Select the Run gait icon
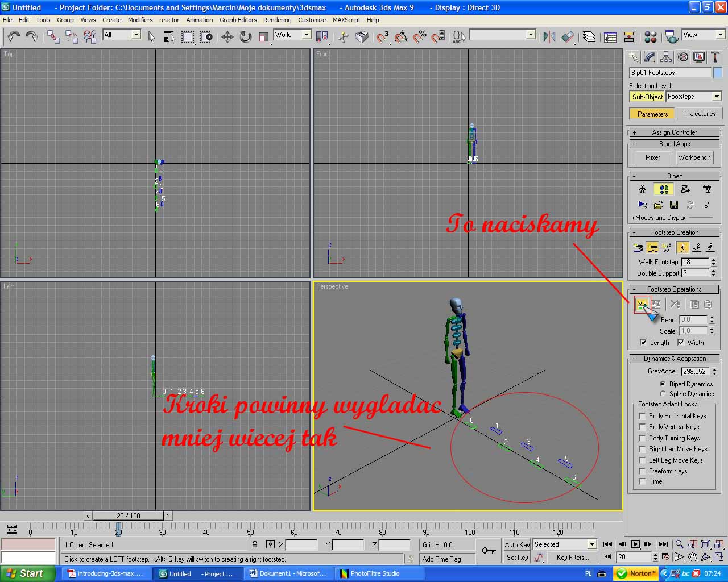The height and width of the screenshot is (582, 728). coord(696,247)
